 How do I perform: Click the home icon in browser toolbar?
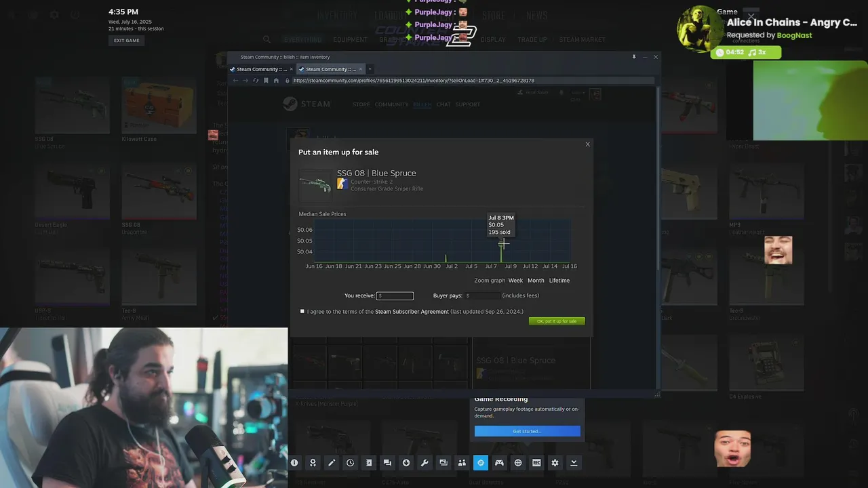[276, 81]
